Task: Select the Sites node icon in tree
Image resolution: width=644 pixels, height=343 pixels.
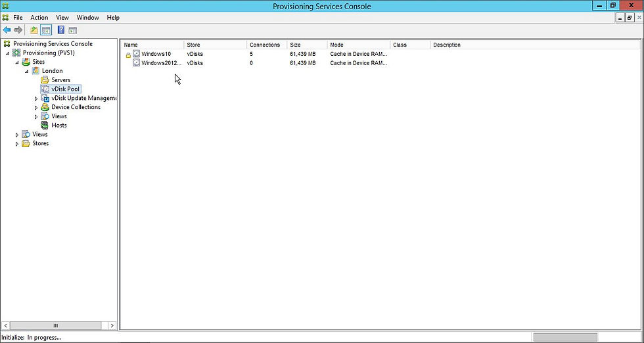Action: [26, 62]
